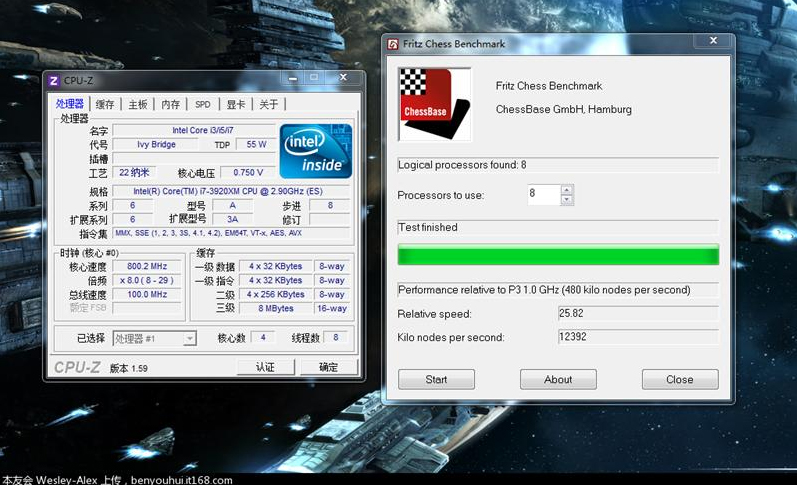
Task: Click the processor name Intel Core i3/i5/i7
Action: tap(203, 130)
